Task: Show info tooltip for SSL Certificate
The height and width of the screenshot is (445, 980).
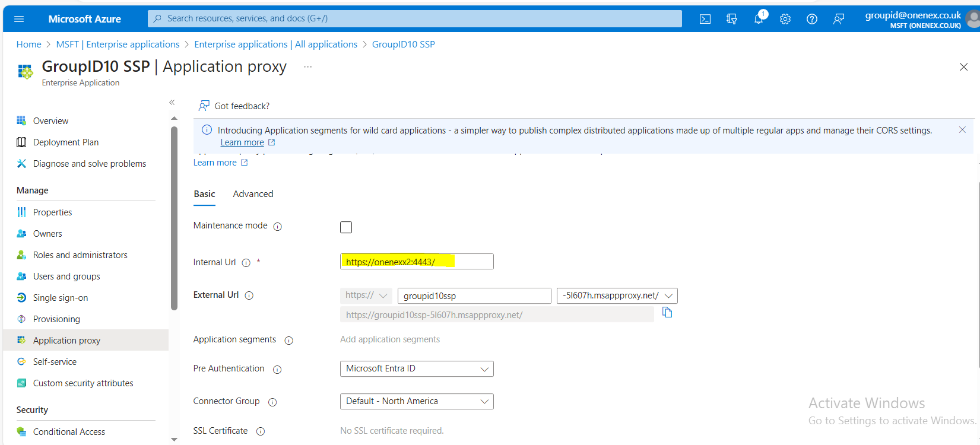Action: (x=260, y=431)
